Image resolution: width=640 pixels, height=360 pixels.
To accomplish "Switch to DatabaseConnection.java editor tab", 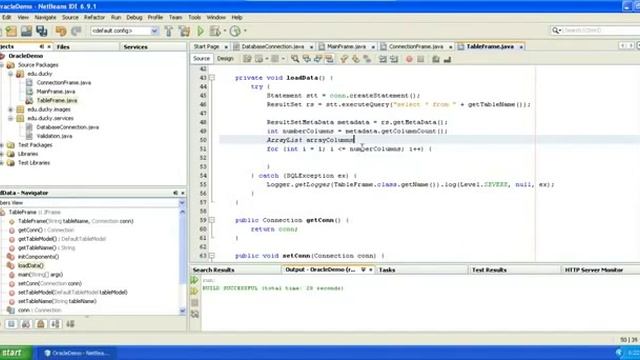I will pyautogui.click(x=273, y=47).
